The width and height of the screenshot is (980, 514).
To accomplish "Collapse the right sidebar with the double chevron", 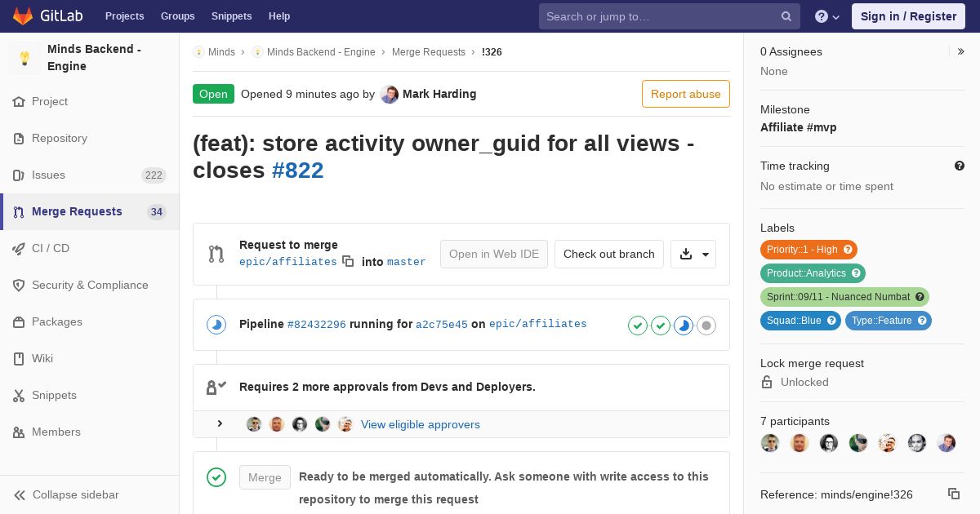I will click(961, 51).
